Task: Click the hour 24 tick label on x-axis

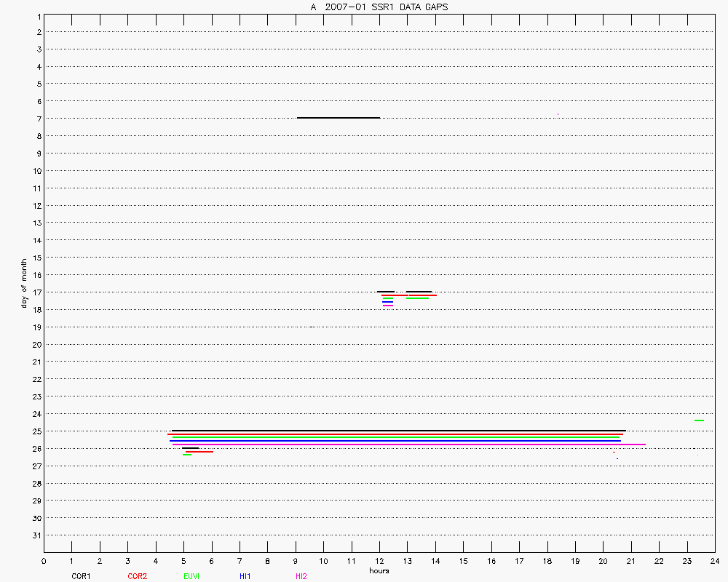Action: click(x=715, y=561)
